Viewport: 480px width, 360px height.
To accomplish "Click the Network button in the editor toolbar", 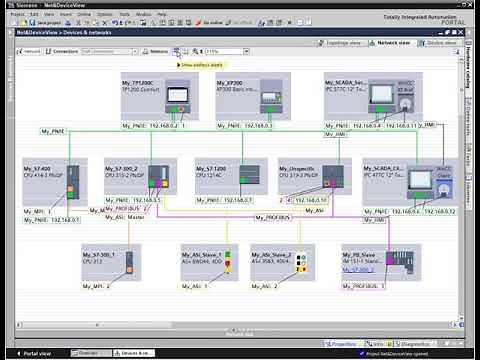I will tap(29, 51).
